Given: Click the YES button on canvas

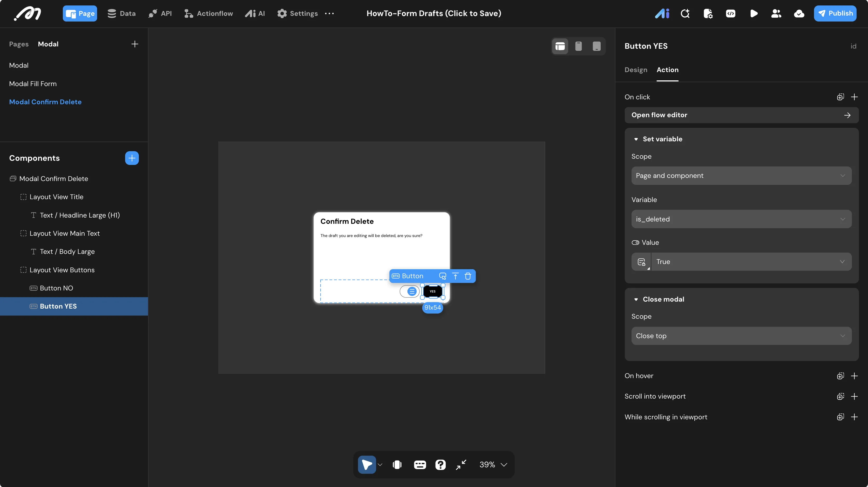Looking at the screenshot, I should [x=432, y=291].
